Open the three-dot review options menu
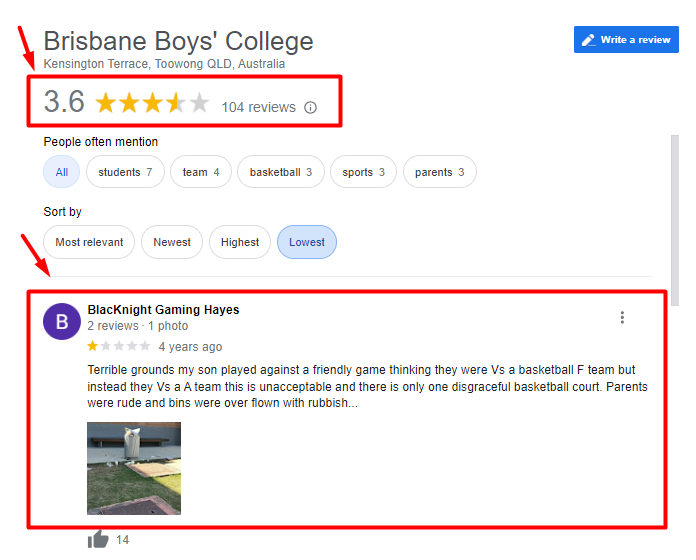 [622, 317]
